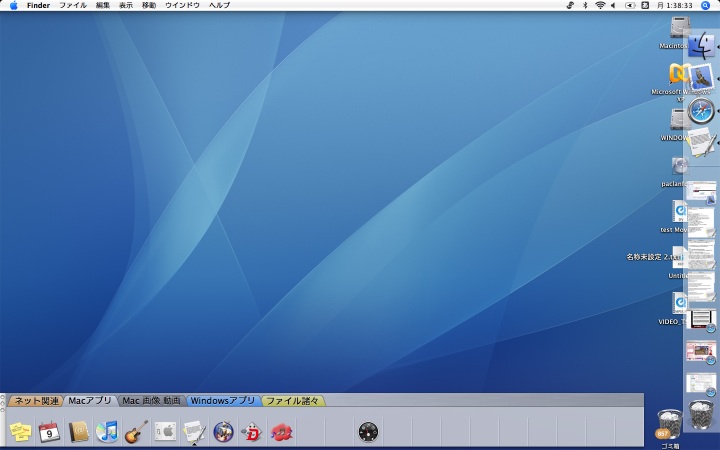The height and width of the screenshot is (450, 720).
Task: Open the ファイル menu
Action: tap(73, 6)
